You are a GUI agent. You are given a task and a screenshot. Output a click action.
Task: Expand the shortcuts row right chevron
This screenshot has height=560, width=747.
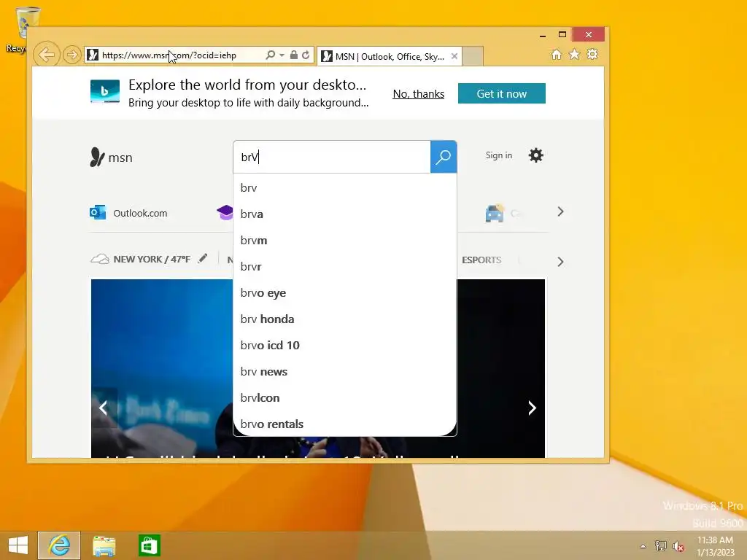[x=561, y=211]
